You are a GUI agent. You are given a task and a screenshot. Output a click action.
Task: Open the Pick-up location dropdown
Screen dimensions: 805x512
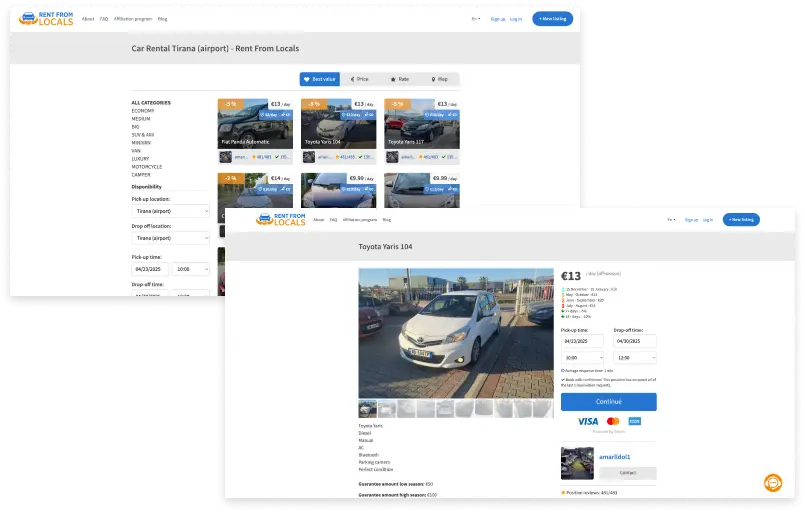(170, 211)
